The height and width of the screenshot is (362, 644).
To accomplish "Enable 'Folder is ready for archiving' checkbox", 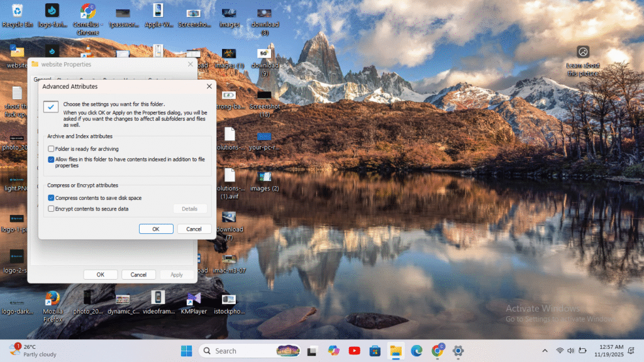I will 52,149.
